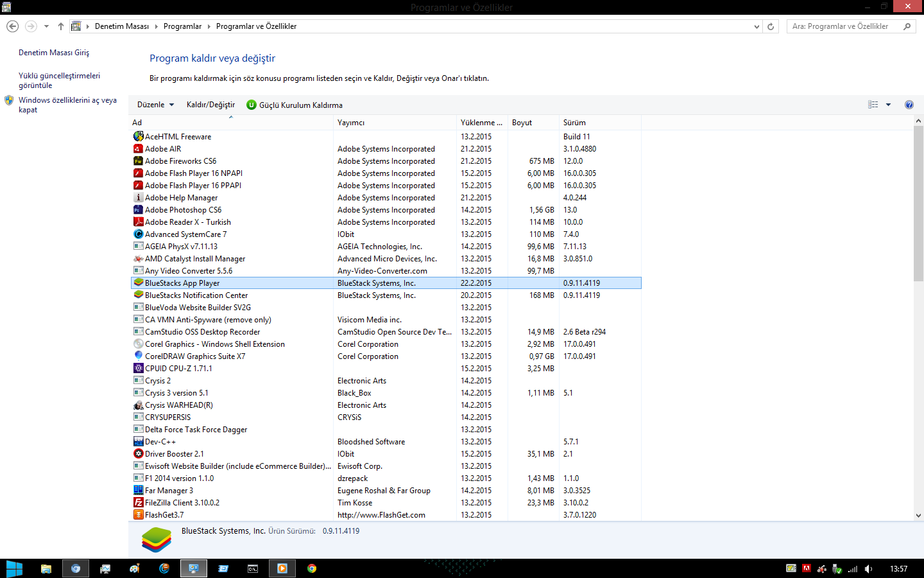Select the Driver Booster 2.1 icon
924x578 pixels.
(x=138, y=453)
